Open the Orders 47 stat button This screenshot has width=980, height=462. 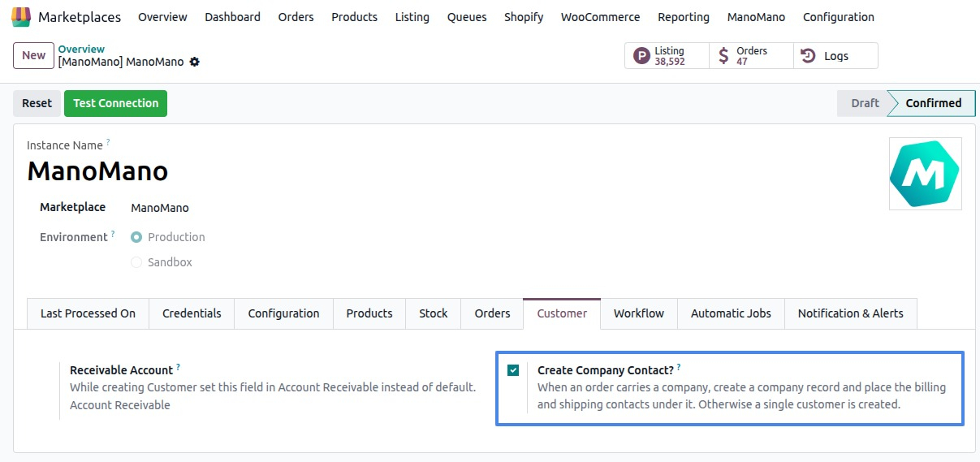pos(751,56)
